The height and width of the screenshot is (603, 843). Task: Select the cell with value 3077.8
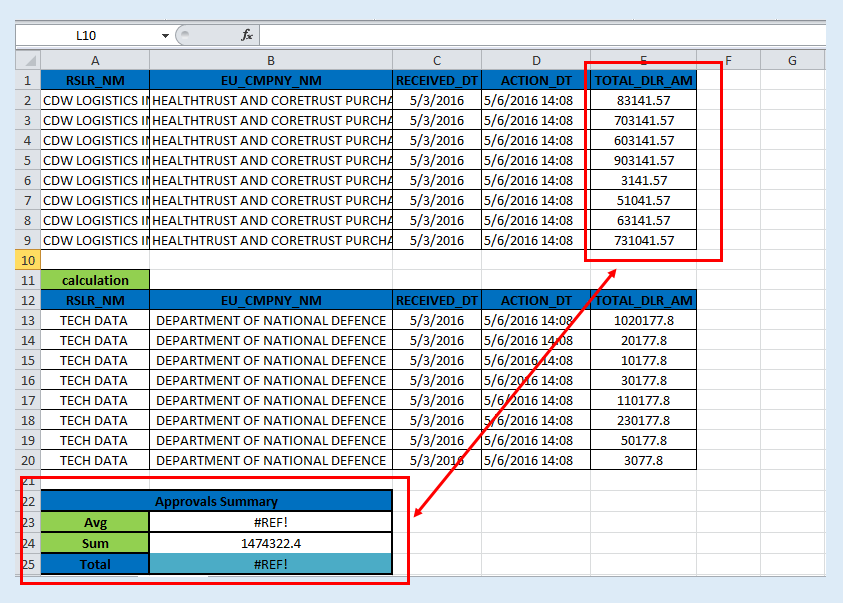(644, 461)
